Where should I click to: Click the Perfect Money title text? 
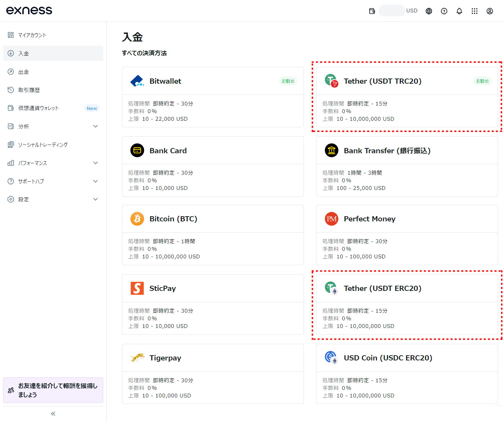pyautogui.click(x=369, y=219)
